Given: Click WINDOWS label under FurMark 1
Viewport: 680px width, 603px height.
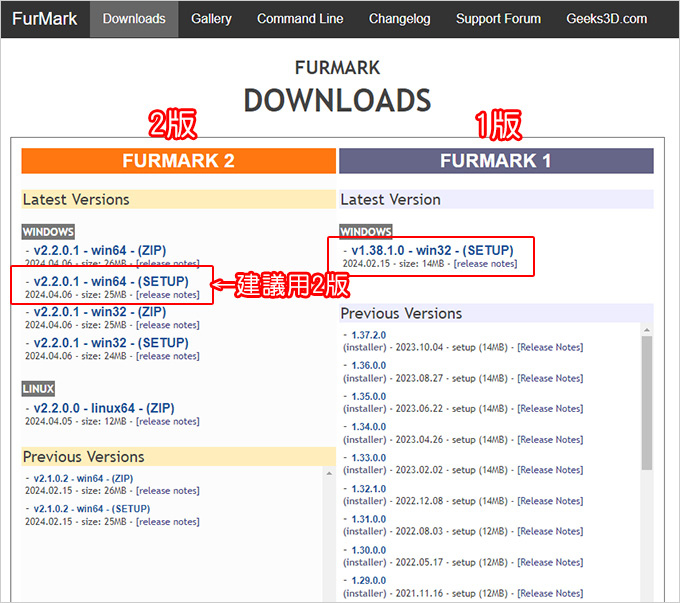Looking at the screenshot, I should pyautogui.click(x=366, y=232).
